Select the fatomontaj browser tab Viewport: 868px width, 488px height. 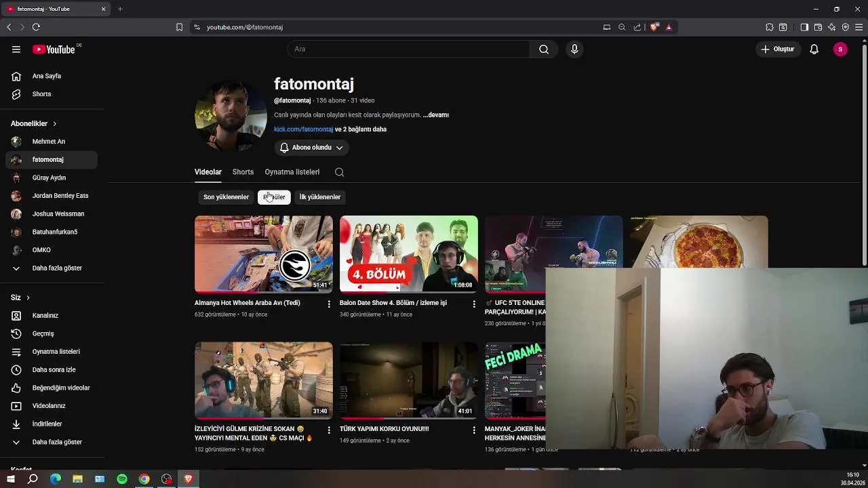(x=56, y=9)
